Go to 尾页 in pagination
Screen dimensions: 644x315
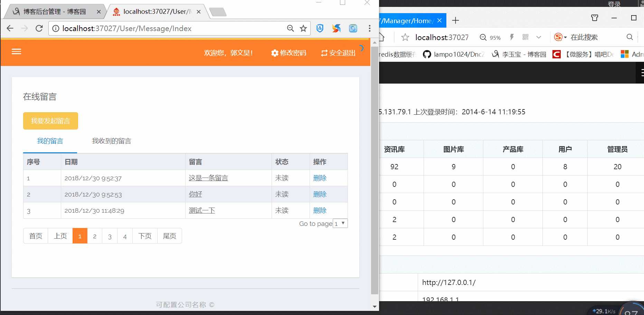click(170, 236)
